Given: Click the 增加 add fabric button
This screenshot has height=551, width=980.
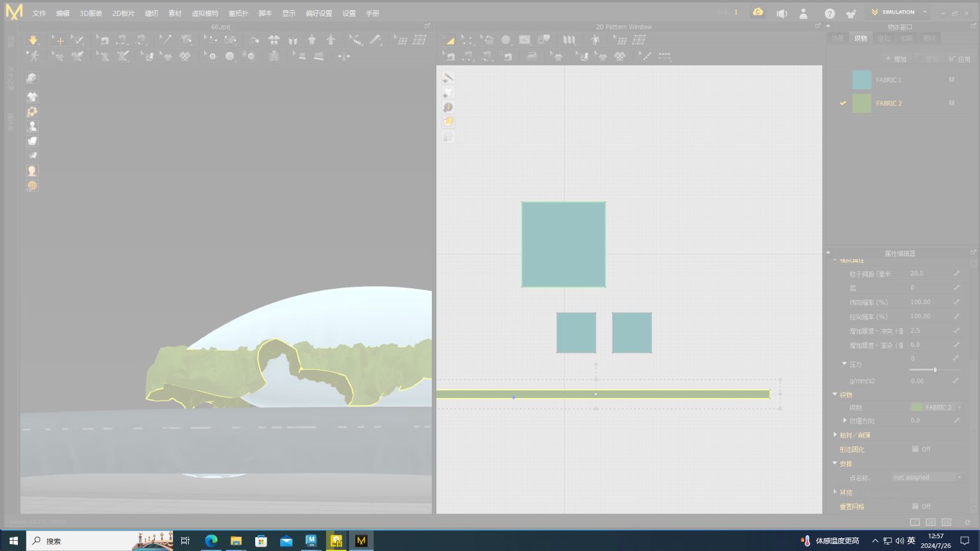Looking at the screenshot, I should coord(896,59).
